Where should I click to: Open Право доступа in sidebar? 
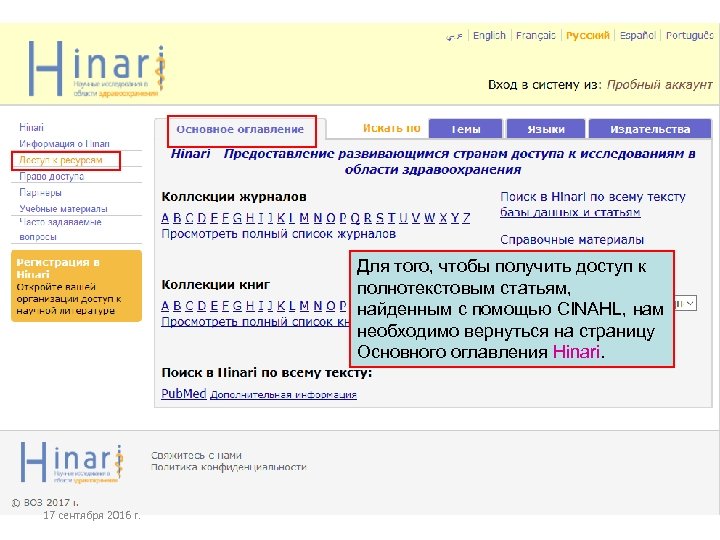tap(51, 176)
